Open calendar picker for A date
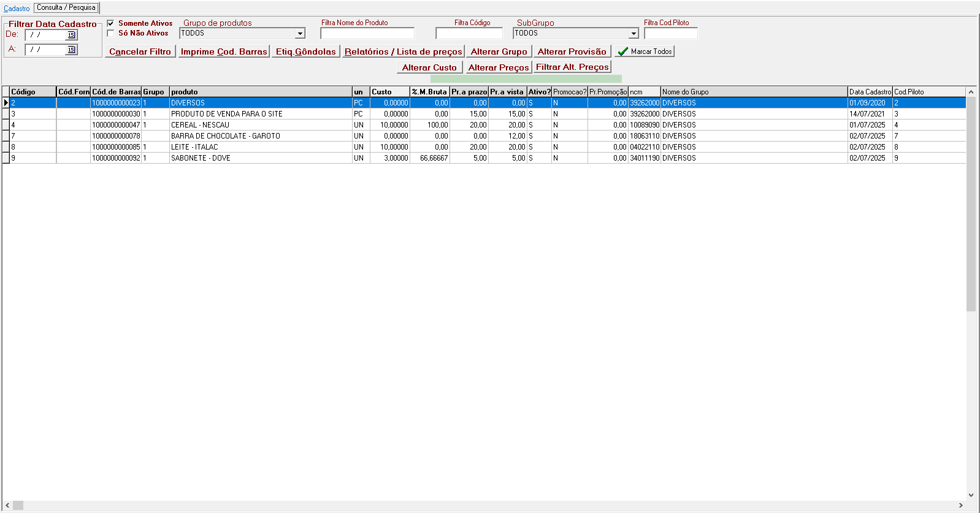 click(71, 50)
